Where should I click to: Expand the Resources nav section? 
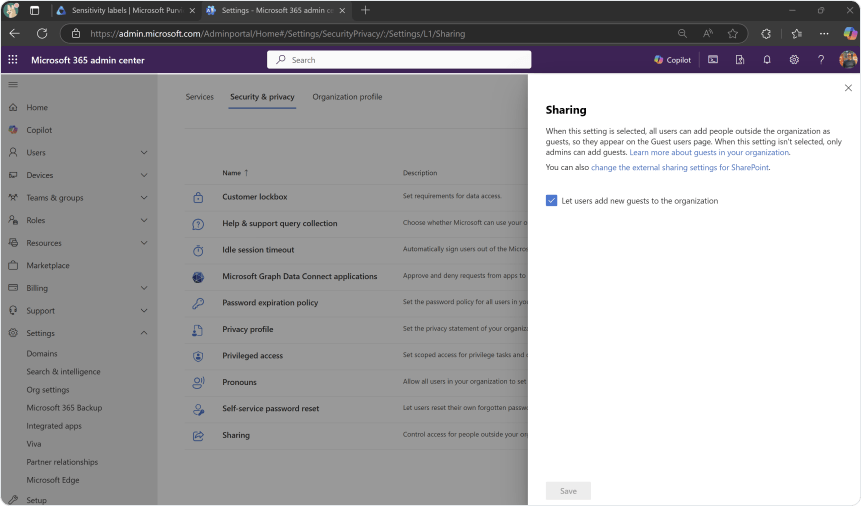click(x=144, y=243)
